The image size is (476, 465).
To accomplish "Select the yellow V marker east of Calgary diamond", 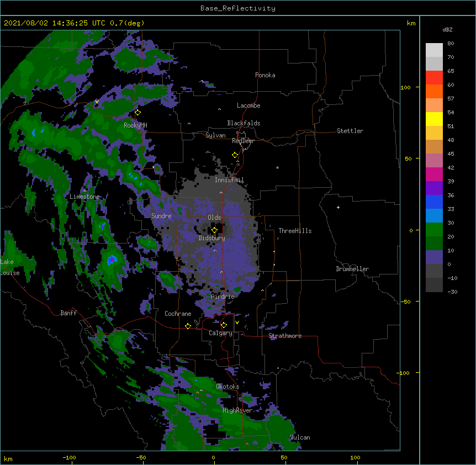I will (x=237, y=323).
